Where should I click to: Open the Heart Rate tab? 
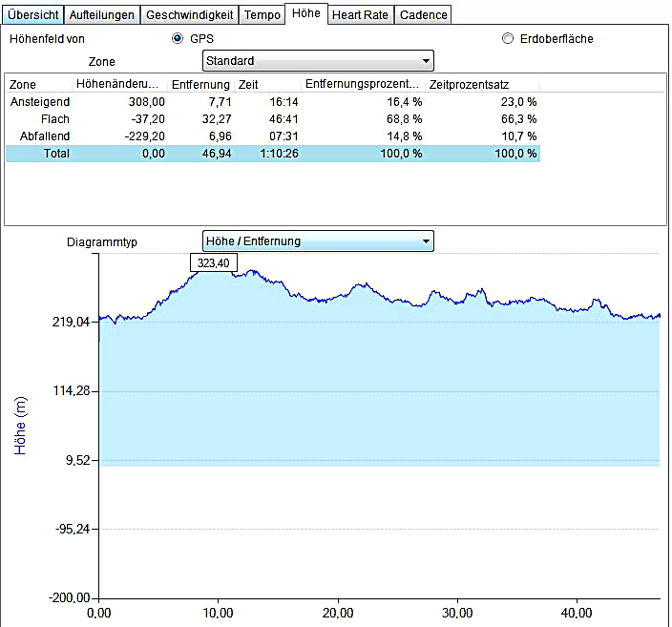tap(360, 15)
